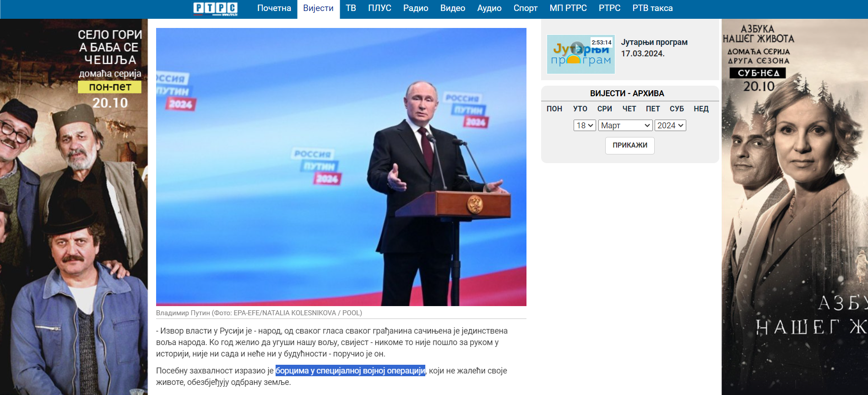
Task: Open the Почетна menu item
Action: (274, 8)
